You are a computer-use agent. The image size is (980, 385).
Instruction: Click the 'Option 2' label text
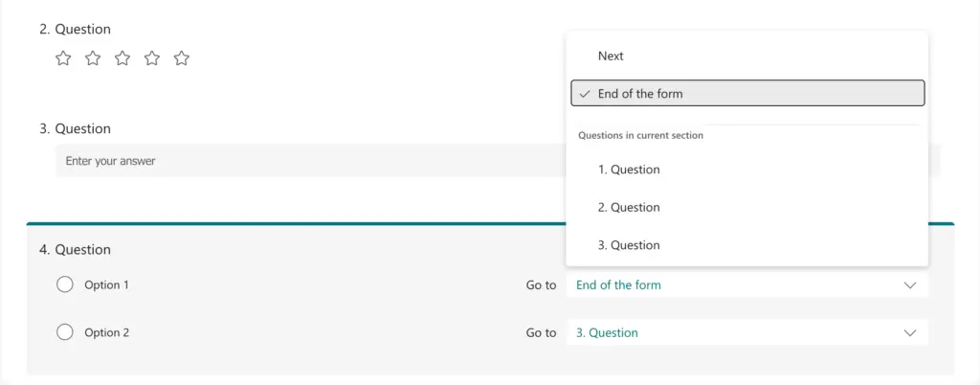[x=106, y=333]
